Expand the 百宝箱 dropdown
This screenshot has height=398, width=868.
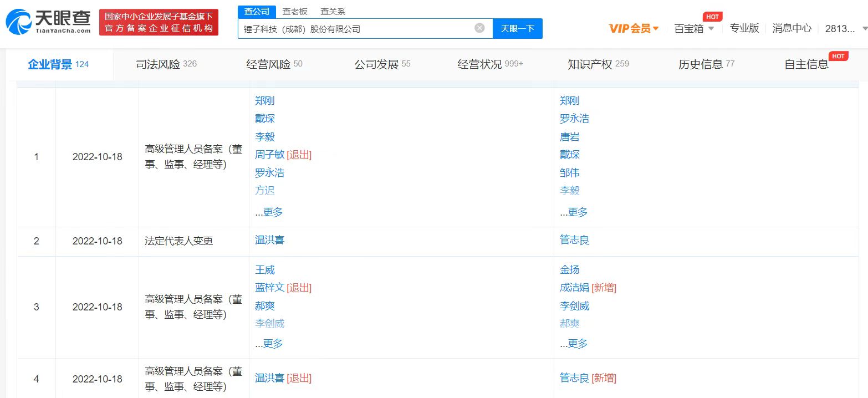point(694,29)
